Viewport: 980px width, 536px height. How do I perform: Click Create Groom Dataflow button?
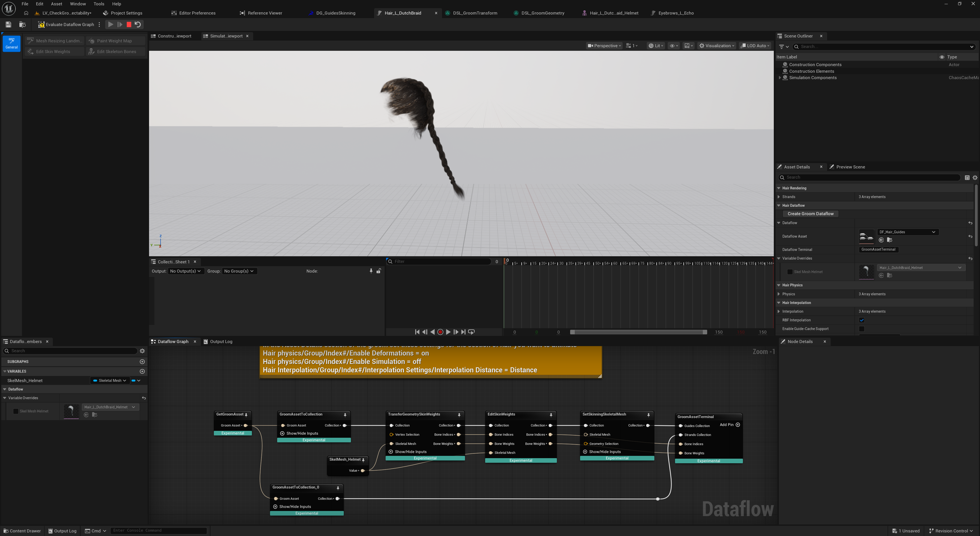810,214
